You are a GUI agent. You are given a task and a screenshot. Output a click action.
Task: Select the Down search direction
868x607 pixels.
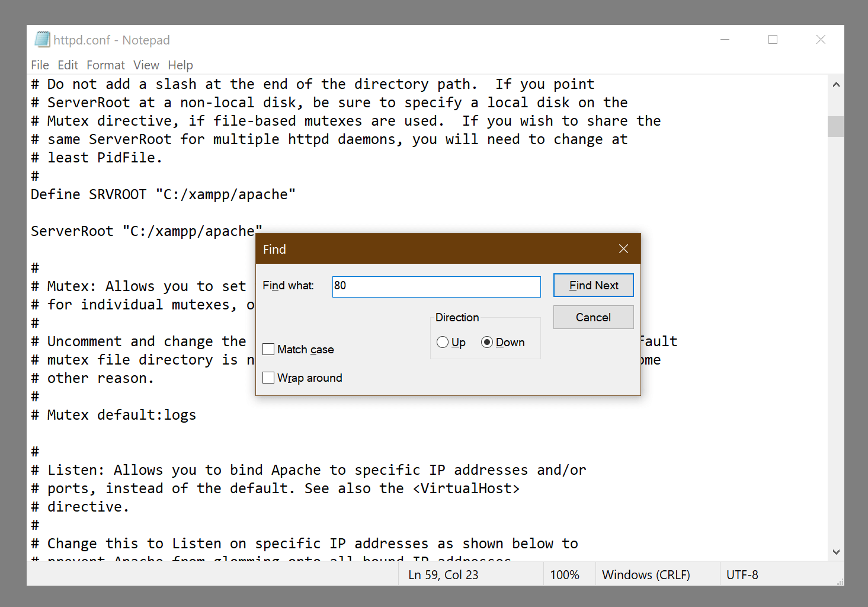tap(487, 342)
